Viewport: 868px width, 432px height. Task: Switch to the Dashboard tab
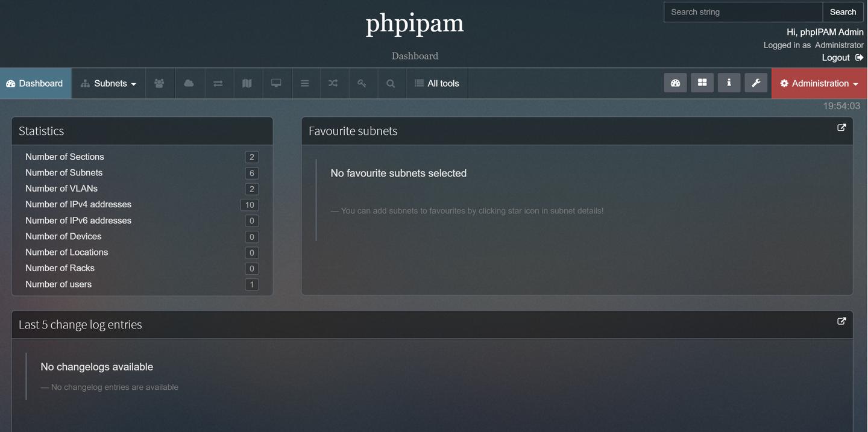tap(36, 83)
